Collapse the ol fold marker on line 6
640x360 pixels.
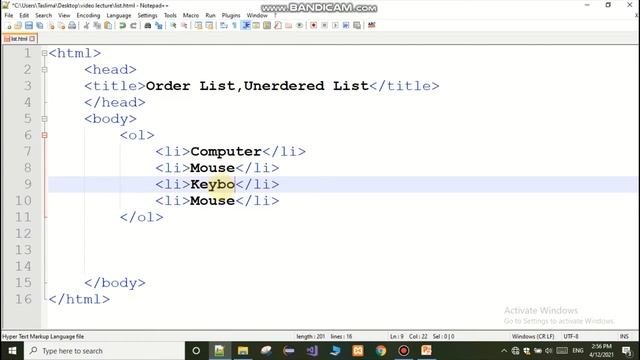pyautogui.click(x=44, y=135)
